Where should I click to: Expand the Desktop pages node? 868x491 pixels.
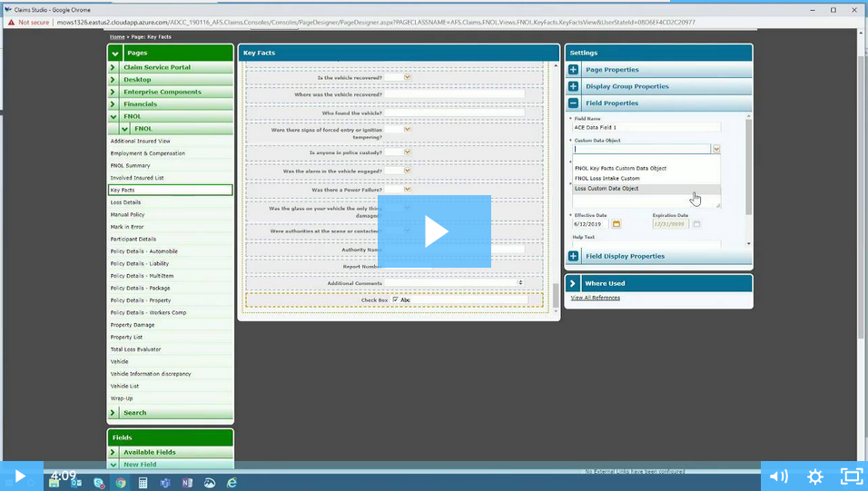click(x=113, y=80)
